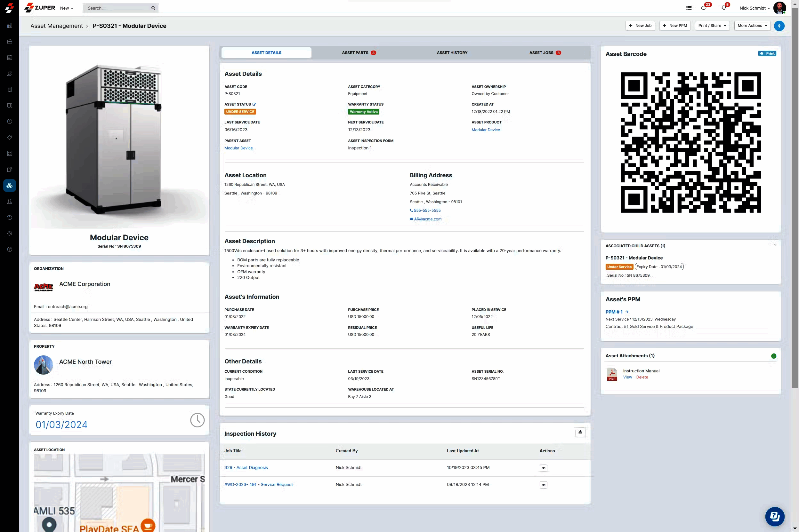Screen dimensions: 799x532
Task: Click the calendar icon in left sidebar
Action: click(10, 57)
